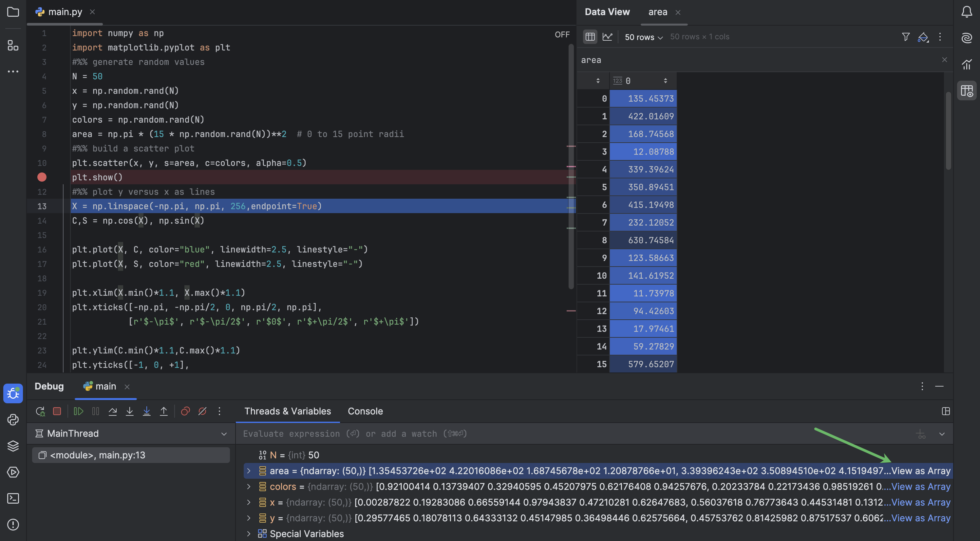Open colors as Array viewer
Viewport: 980px width, 541px height.
pos(921,487)
